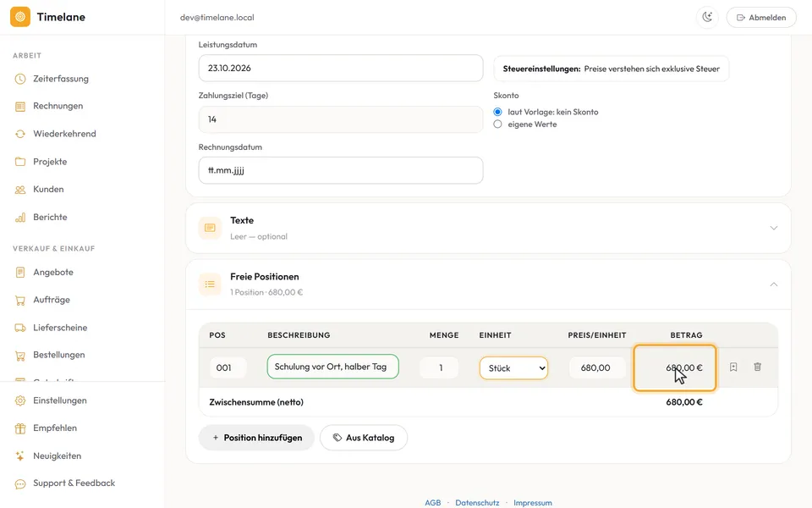Click 'Aus Katalog' button
The image size is (812, 508).
click(x=364, y=438)
